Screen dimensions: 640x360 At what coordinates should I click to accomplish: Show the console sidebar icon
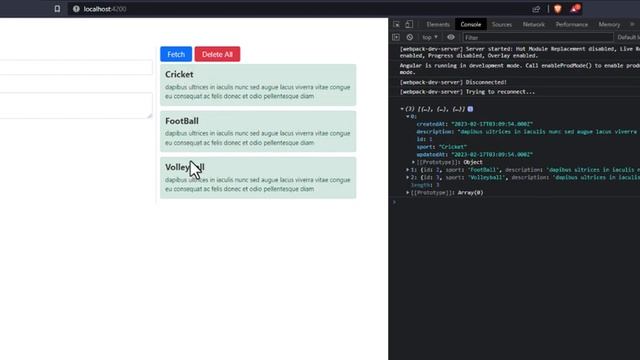(x=396, y=37)
